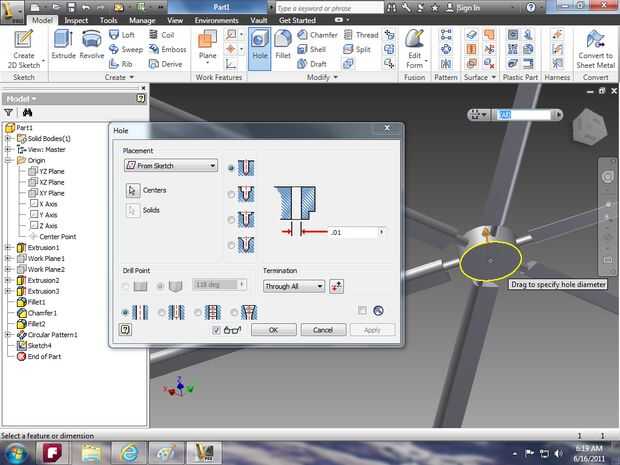
Task: Pick the Rib tool
Action: coord(121,64)
